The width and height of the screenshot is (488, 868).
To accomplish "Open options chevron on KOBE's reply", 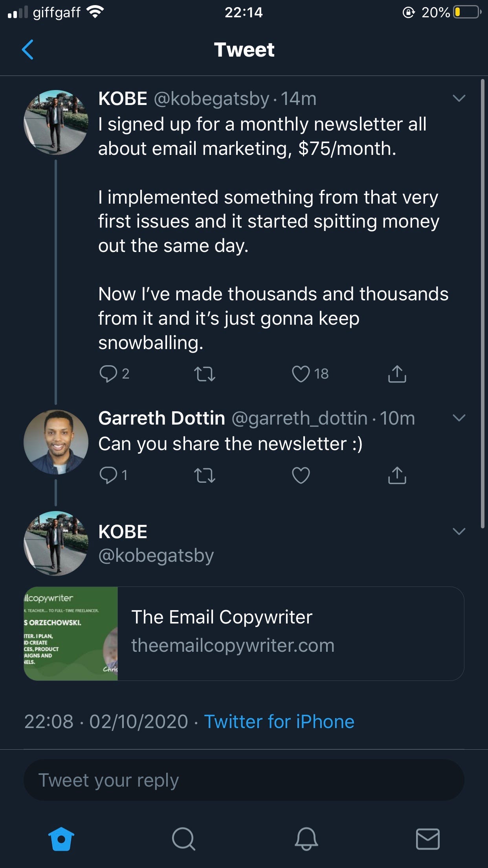I will pyautogui.click(x=459, y=531).
